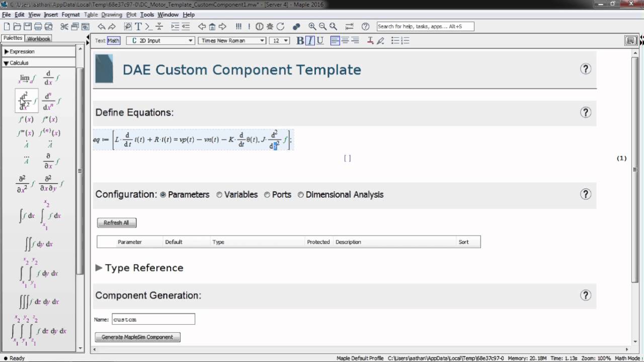Select the Dimensional Analysis radio button
The height and width of the screenshot is (362, 644).
coord(301,195)
